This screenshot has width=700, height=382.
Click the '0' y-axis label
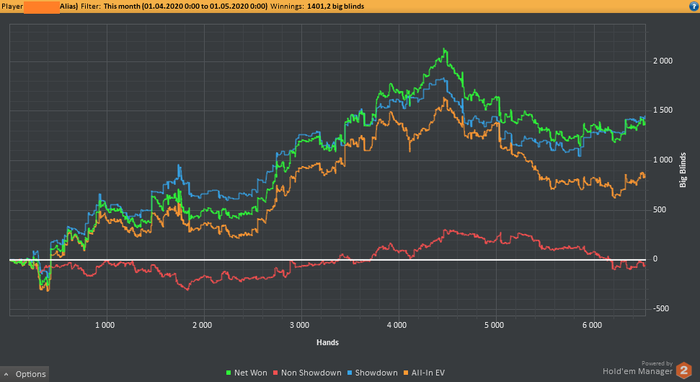655,259
